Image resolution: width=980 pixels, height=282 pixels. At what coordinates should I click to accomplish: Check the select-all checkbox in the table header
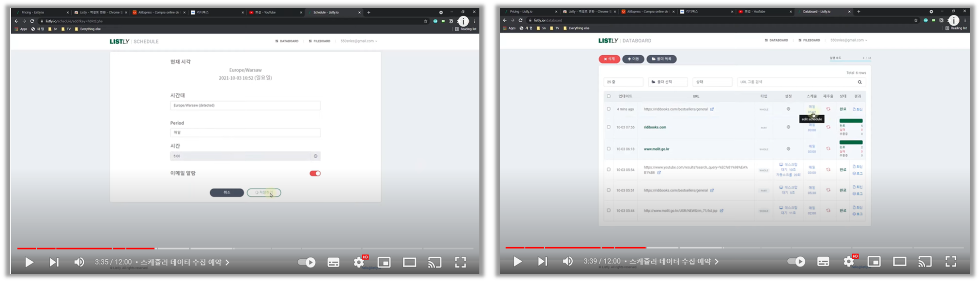pos(609,96)
